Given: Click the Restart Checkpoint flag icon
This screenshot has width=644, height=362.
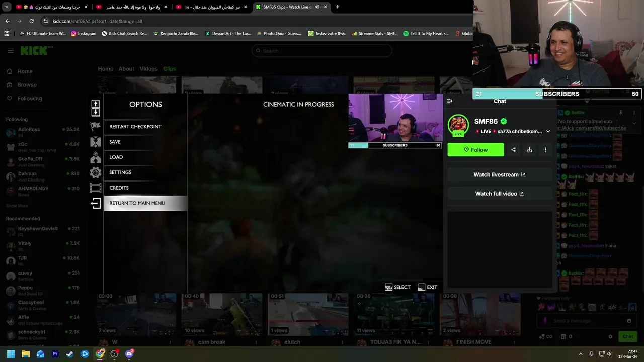Looking at the screenshot, I should [96, 127].
